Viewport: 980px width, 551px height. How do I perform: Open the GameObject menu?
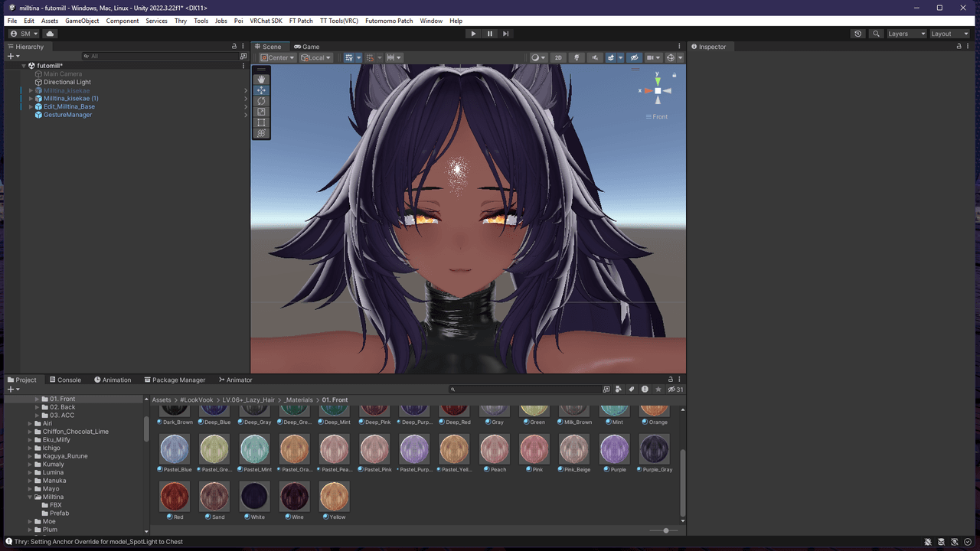[x=82, y=21]
